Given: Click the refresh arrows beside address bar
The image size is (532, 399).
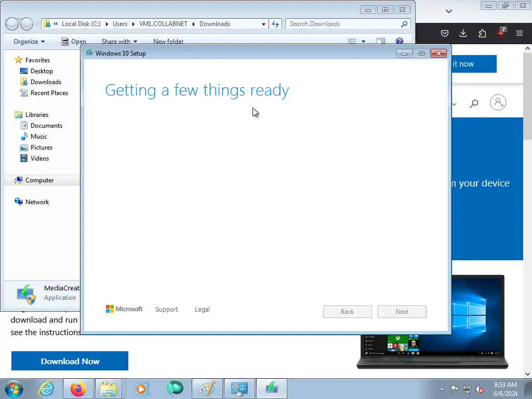Looking at the screenshot, I should (275, 24).
